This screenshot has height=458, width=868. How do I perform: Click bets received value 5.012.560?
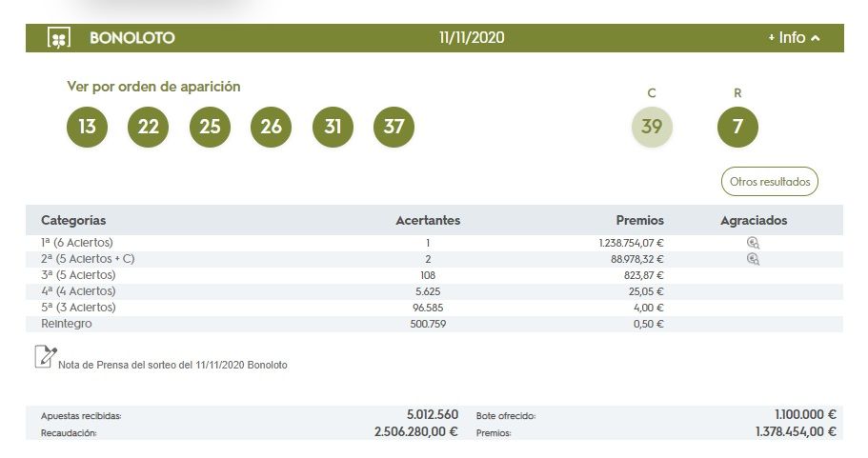tap(433, 414)
